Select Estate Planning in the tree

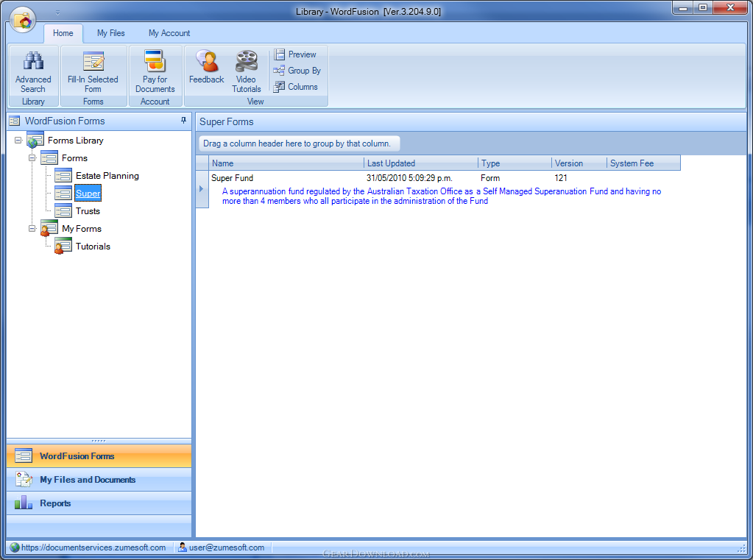[107, 176]
